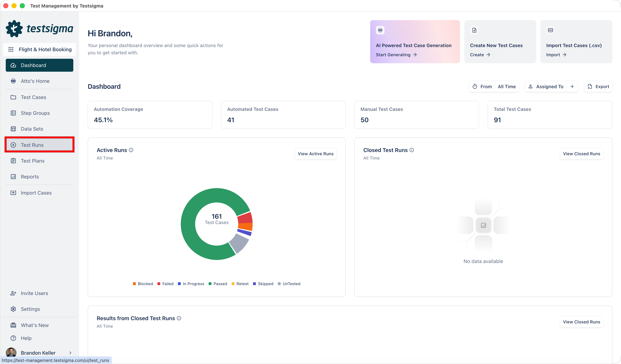Click info icon beside Results from Closed Test Runs
621x364 pixels.
(x=179, y=318)
